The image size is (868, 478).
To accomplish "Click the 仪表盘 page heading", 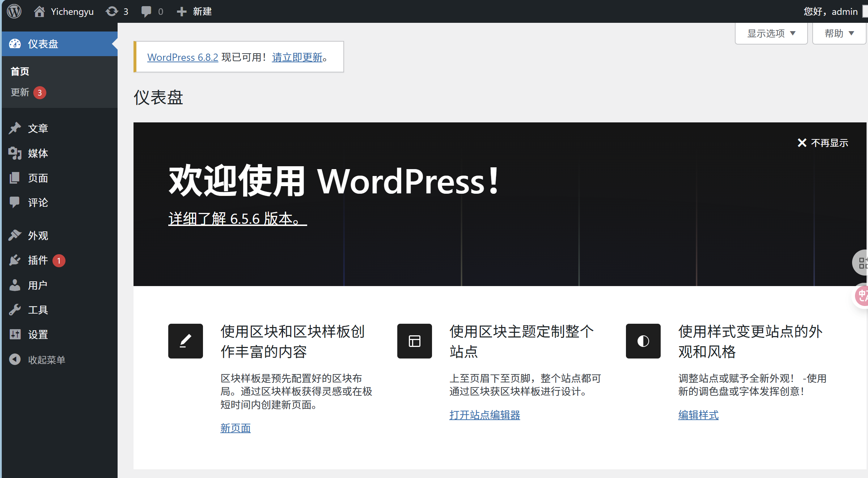I will point(158,97).
